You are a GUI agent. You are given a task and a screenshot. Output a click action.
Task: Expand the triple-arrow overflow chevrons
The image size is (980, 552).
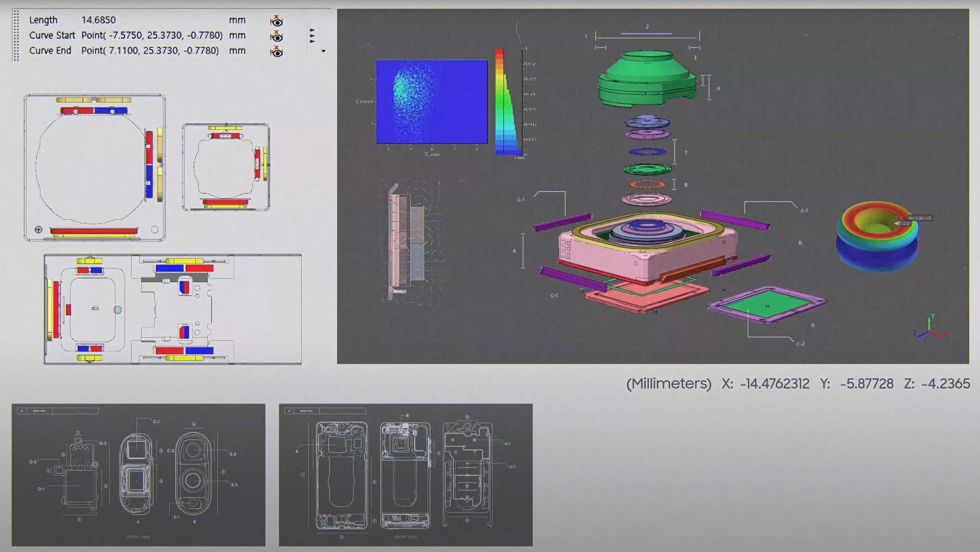tap(312, 35)
